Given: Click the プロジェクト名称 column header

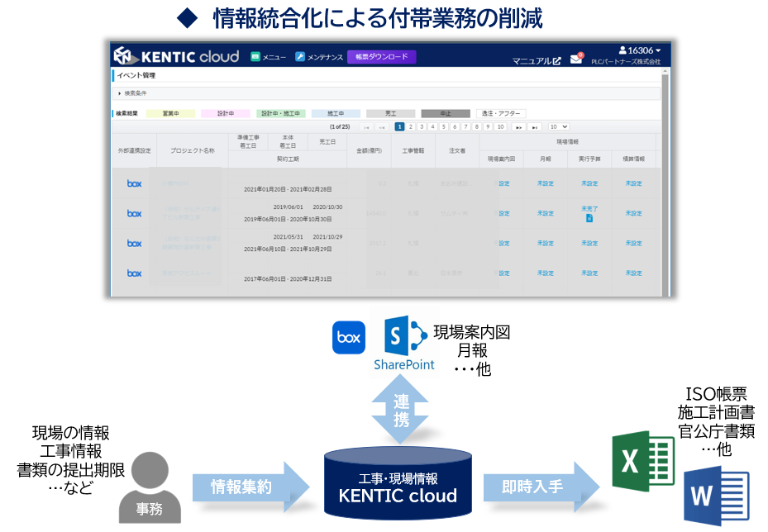Looking at the screenshot, I should pos(192,150).
